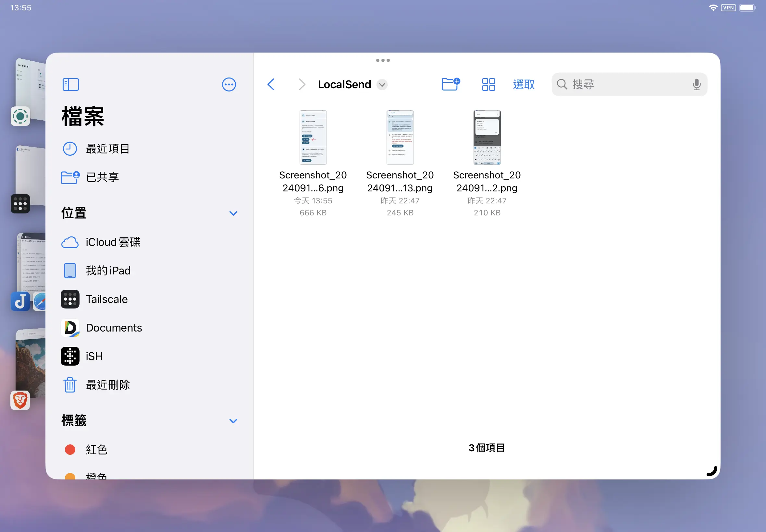Open the screenshot thumbnail dated 今天 13:55
The height and width of the screenshot is (532, 766).
[x=313, y=137]
